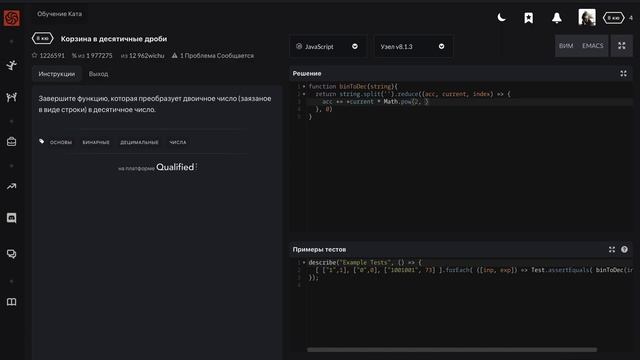The height and width of the screenshot is (360, 640).
Task: Open the Codewars home logo
Action: click(x=11, y=18)
